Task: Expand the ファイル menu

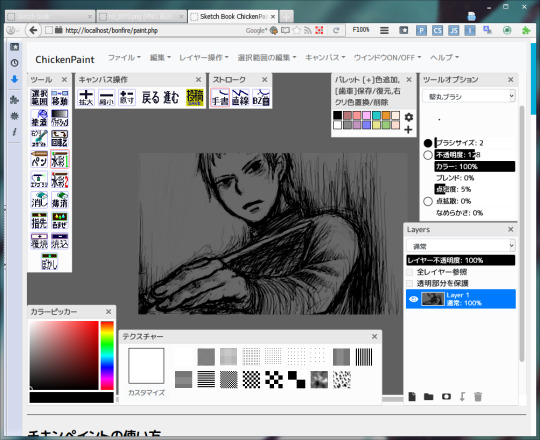Action: (x=124, y=57)
